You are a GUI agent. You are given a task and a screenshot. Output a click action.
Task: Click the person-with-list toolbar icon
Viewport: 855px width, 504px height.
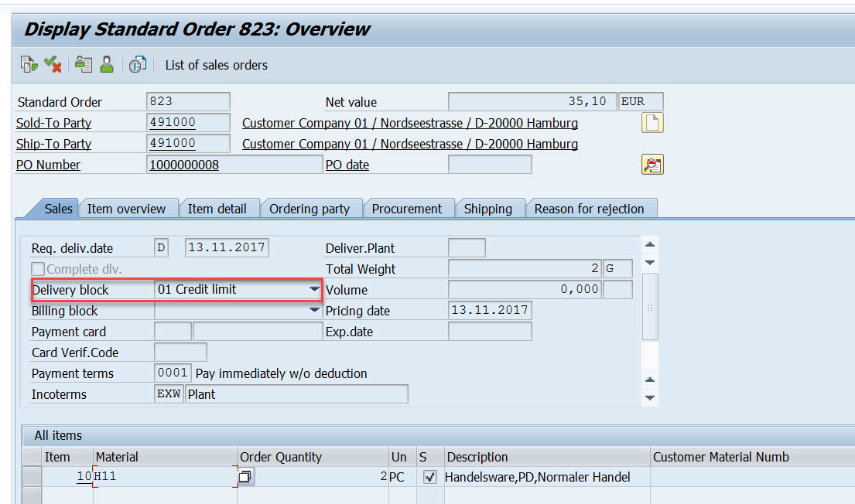pos(83,64)
